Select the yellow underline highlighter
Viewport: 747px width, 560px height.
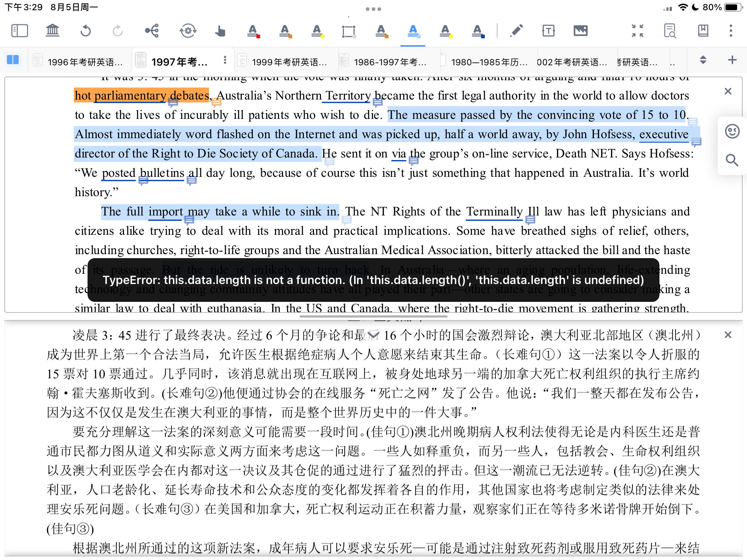tap(317, 31)
